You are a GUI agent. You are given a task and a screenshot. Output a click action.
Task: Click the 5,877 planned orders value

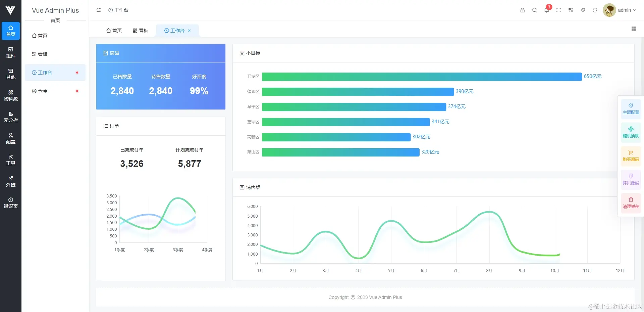(x=190, y=164)
